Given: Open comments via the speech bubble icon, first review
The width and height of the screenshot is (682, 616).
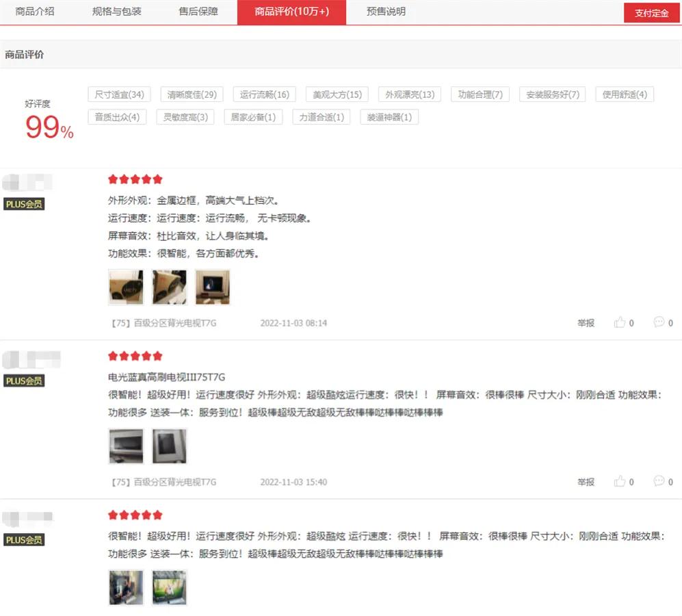Looking at the screenshot, I should [659, 322].
